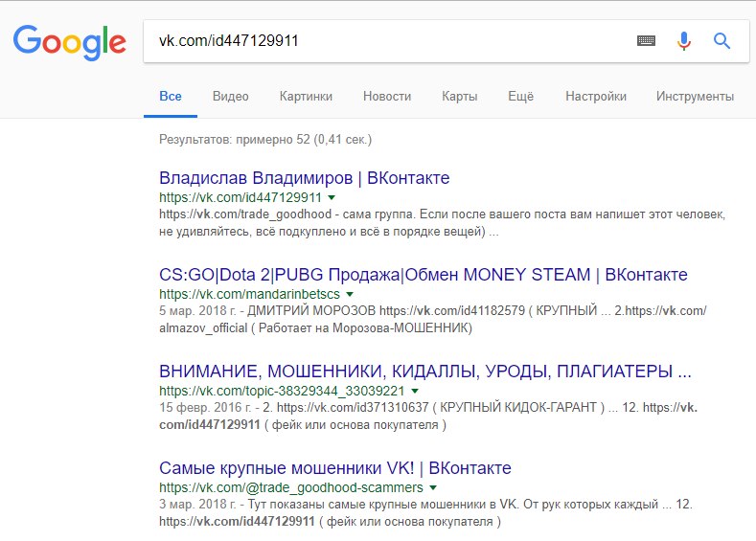The height and width of the screenshot is (541, 756).
Task: Open the Карты tab
Action: (x=460, y=97)
